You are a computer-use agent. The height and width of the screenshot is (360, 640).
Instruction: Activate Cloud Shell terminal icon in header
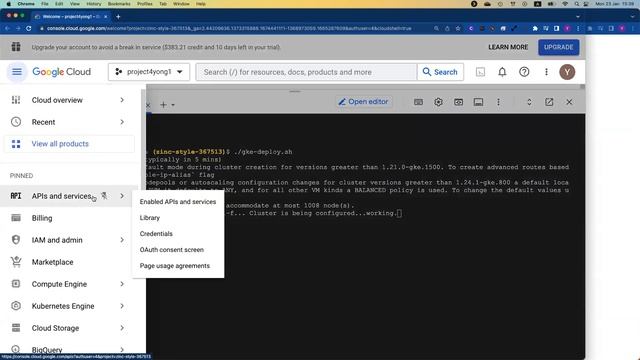coord(480,72)
